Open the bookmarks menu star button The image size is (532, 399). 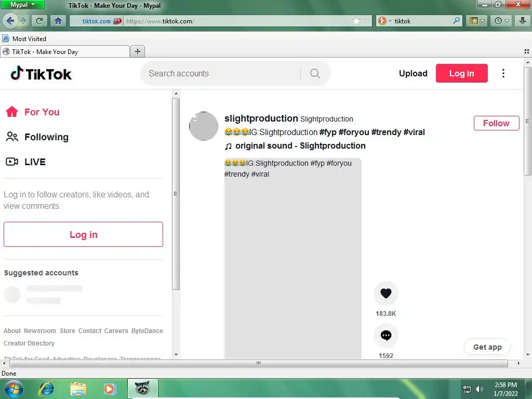pos(477,21)
